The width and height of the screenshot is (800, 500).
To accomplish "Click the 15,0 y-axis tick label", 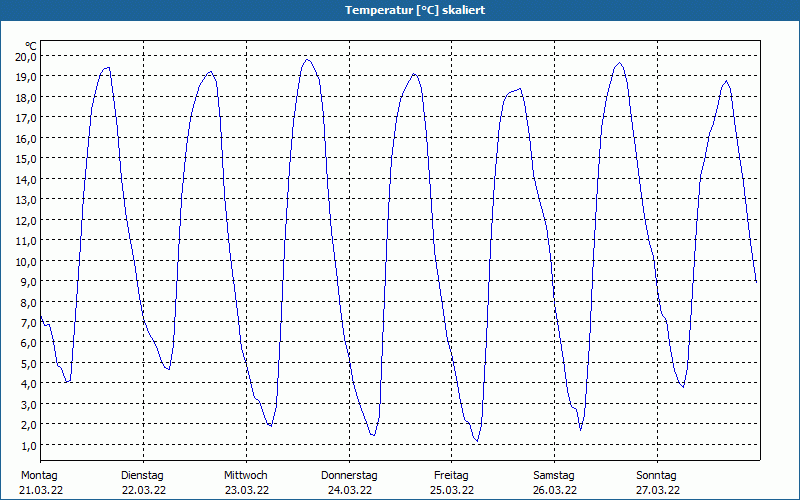I will [26, 158].
